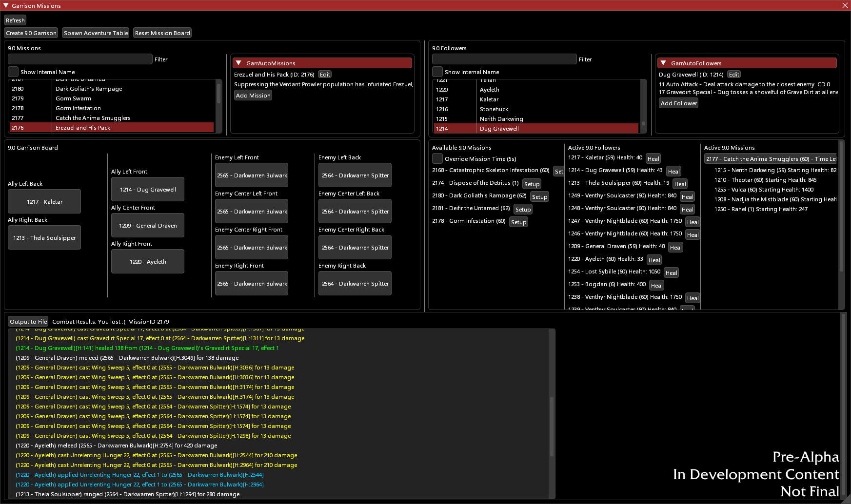Click the missions Filter input field
Viewport: 851px width, 504px height.
coord(80,59)
